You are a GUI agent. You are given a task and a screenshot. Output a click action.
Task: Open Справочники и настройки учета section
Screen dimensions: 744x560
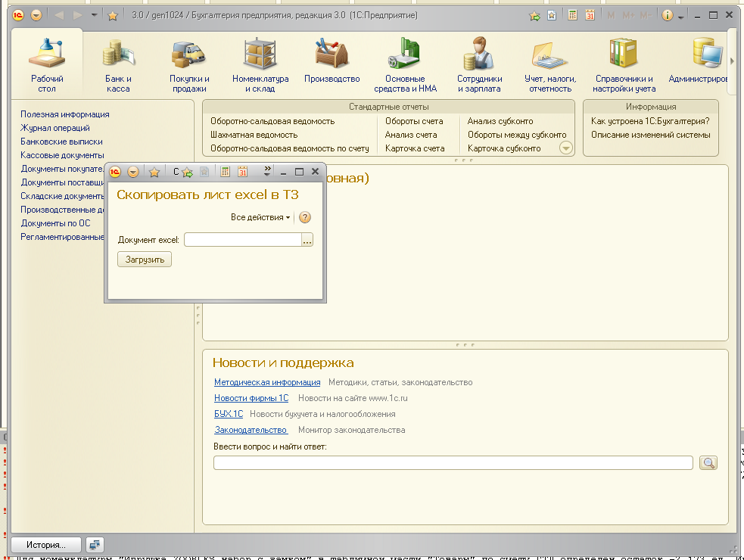coord(624,64)
